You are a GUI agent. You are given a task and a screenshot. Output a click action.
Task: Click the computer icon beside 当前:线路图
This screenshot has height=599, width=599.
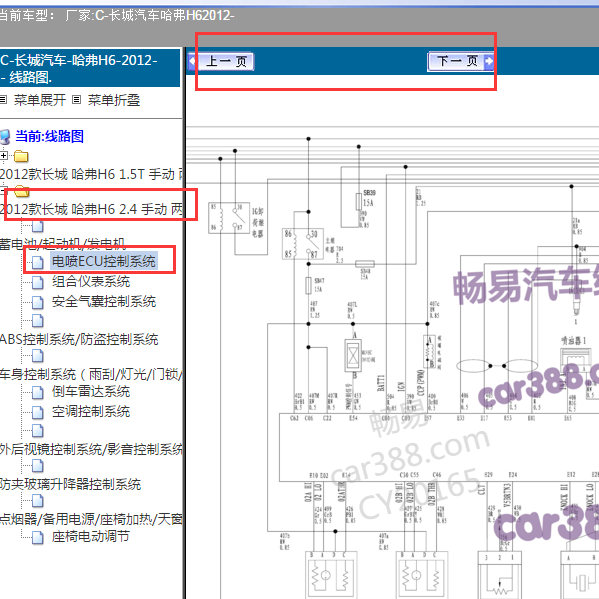pyautogui.click(x=5, y=137)
